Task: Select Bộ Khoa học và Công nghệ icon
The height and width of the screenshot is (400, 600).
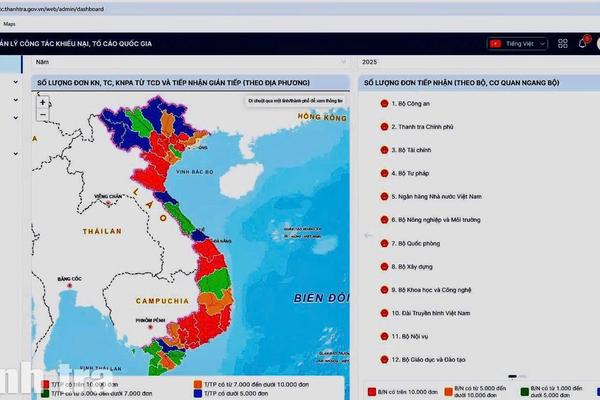Action: [x=384, y=290]
